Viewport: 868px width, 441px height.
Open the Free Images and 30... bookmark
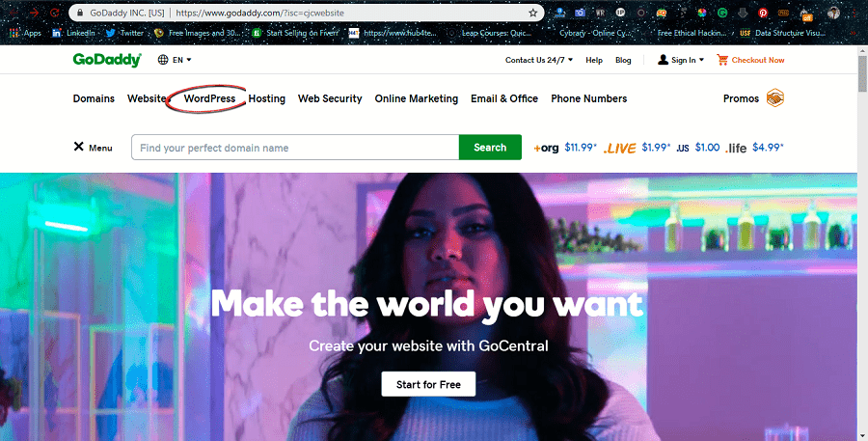click(198, 33)
